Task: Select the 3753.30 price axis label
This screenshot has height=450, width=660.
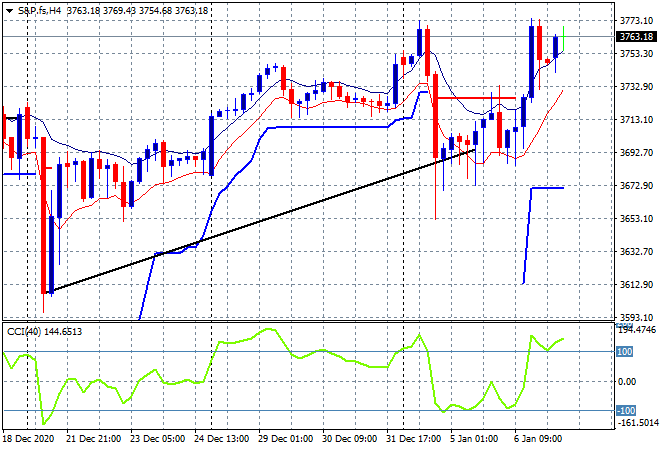Action: coord(636,53)
